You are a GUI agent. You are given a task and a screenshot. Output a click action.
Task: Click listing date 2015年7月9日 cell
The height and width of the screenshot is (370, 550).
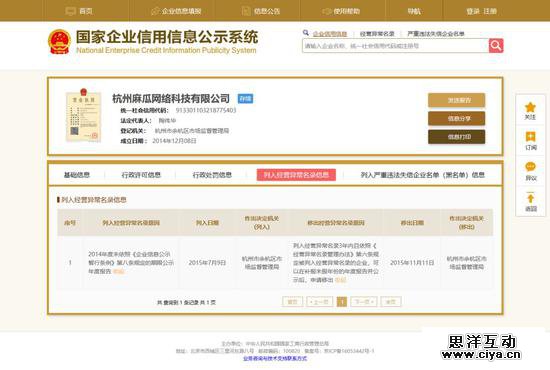(207, 263)
